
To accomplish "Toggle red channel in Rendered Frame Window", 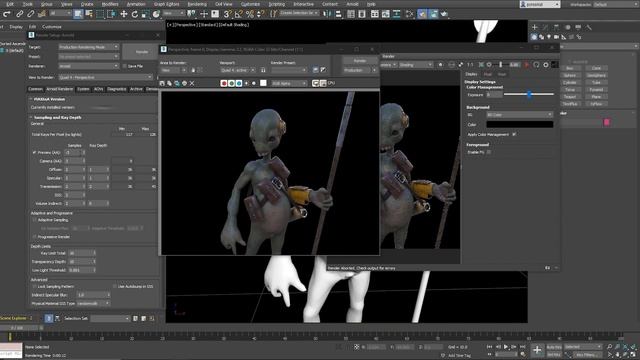I will coord(224,83).
